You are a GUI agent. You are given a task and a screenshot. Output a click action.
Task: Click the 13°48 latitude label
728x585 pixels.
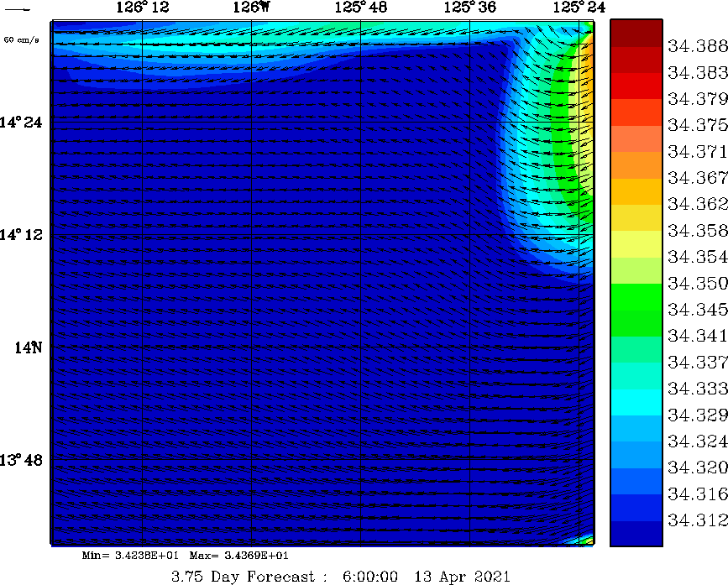(21, 460)
